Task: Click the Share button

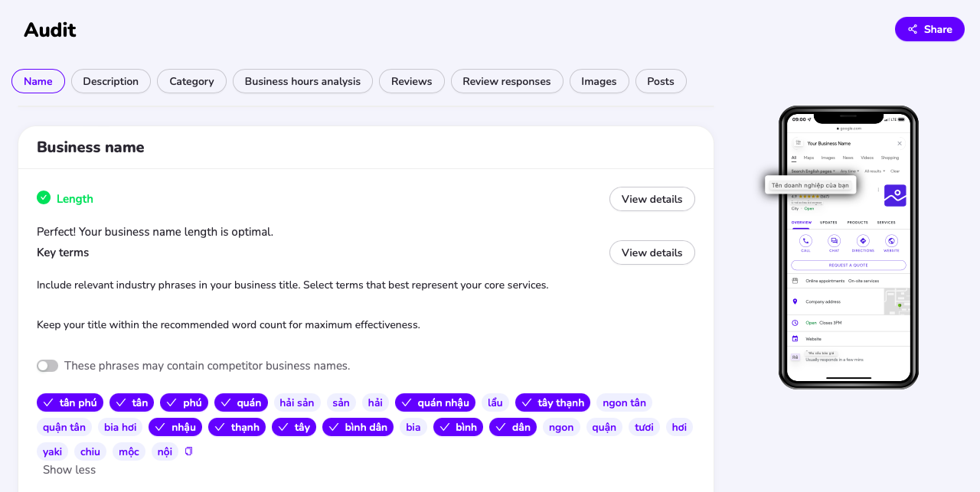Action: [x=929, y=29]
